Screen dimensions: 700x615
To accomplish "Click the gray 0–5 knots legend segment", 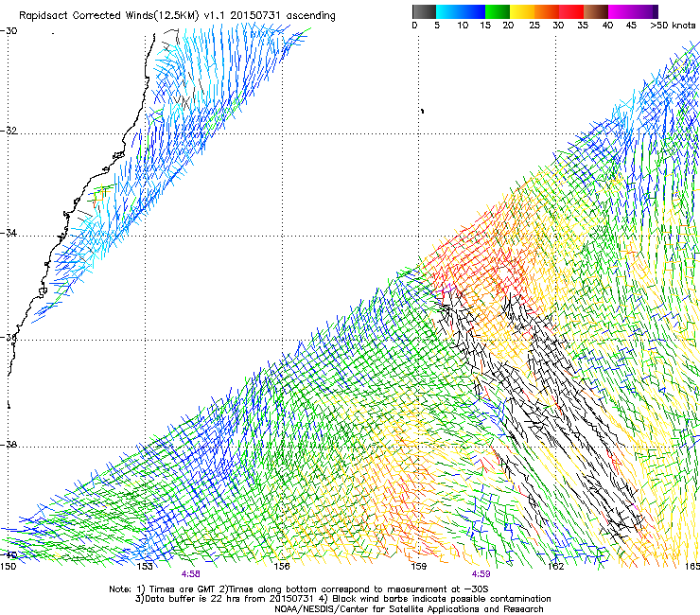I will coord(424,11).
